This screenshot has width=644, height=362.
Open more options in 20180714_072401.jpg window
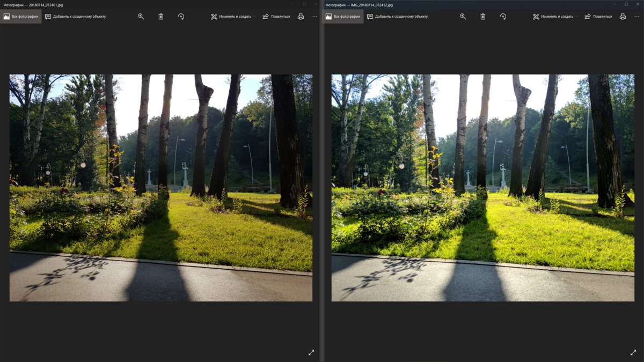(314, 17)
